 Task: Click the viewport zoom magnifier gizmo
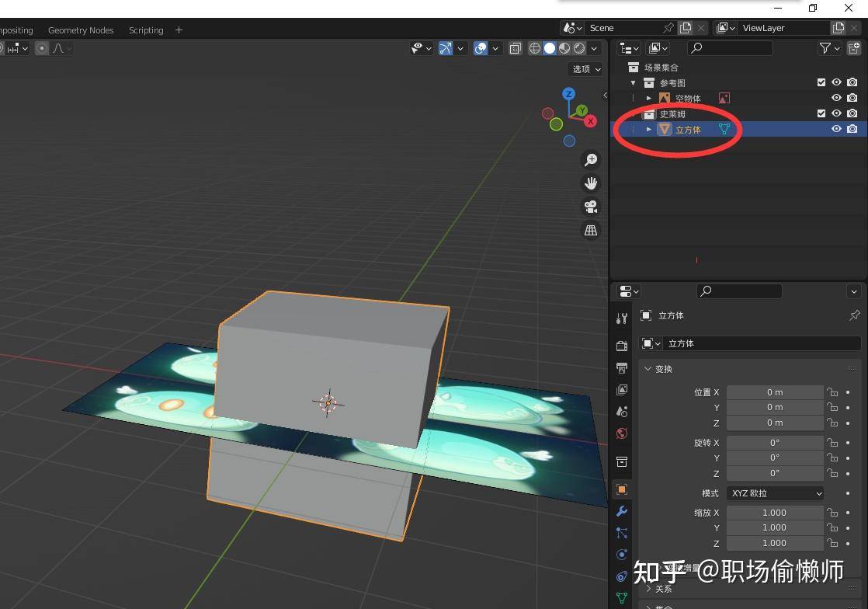point(591,160)
